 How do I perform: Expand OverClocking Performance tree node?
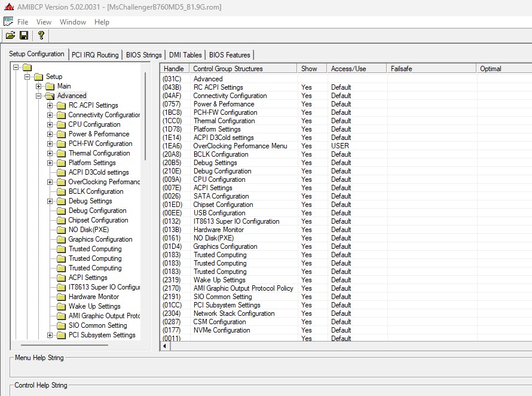coord(50,182)
